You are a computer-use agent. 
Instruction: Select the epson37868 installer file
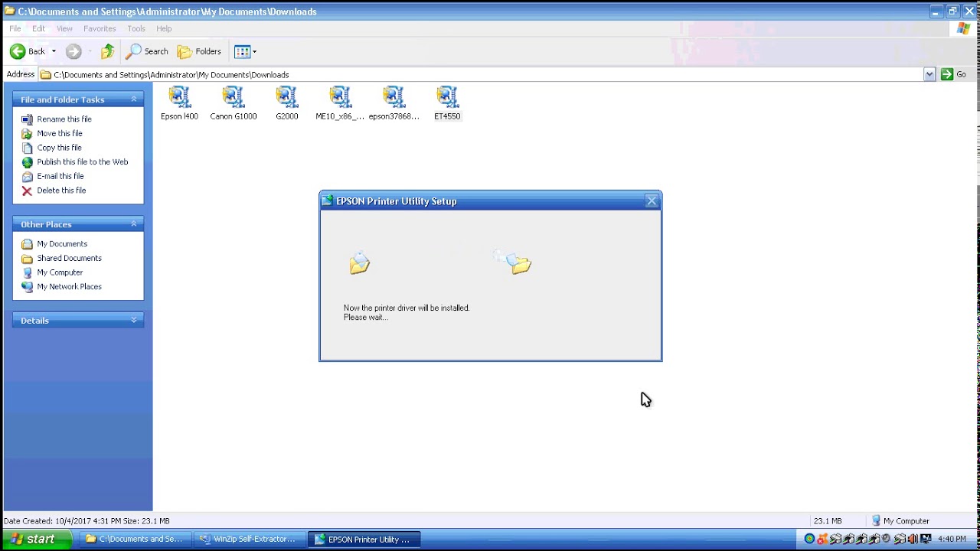click(x=394, y=103)
